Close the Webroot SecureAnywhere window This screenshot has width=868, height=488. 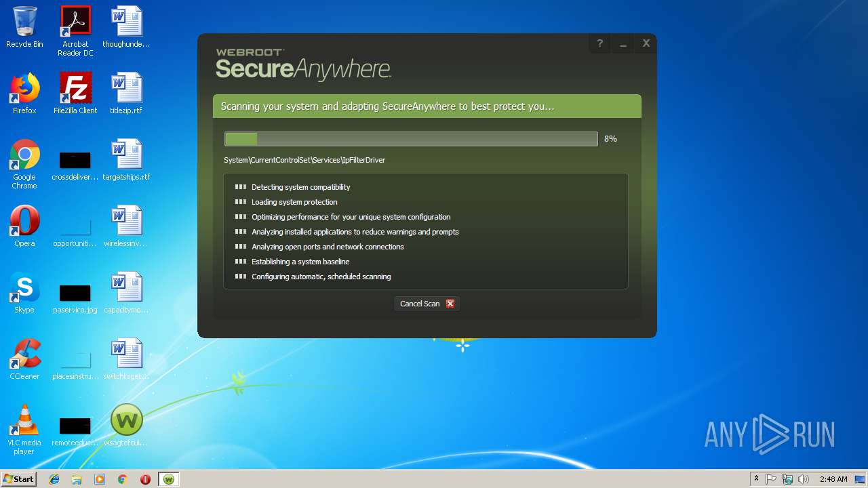point(646,43)
